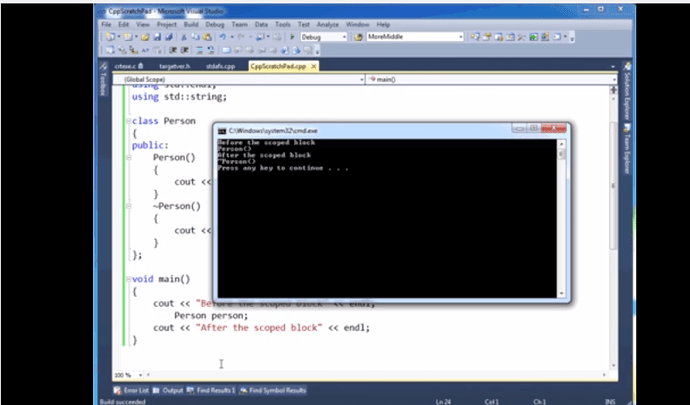Open the Find Symbol Results tab
The image size is (690, 405).
[273, 390]
